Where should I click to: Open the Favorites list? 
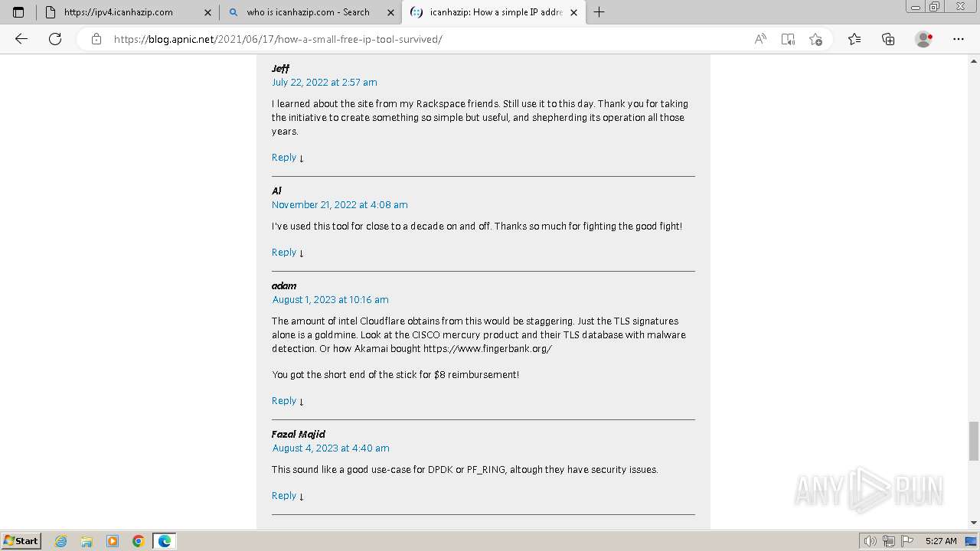(854, 39)
